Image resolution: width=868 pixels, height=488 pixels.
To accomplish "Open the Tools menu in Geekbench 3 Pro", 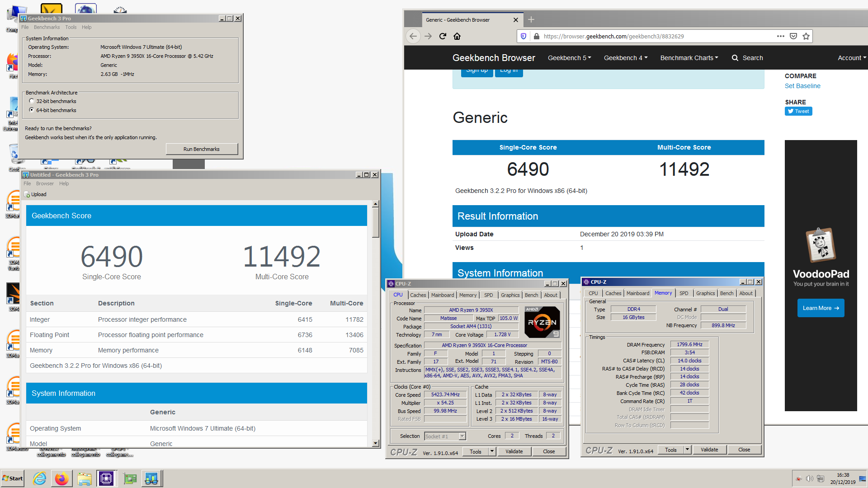I will tap(71, 27).
